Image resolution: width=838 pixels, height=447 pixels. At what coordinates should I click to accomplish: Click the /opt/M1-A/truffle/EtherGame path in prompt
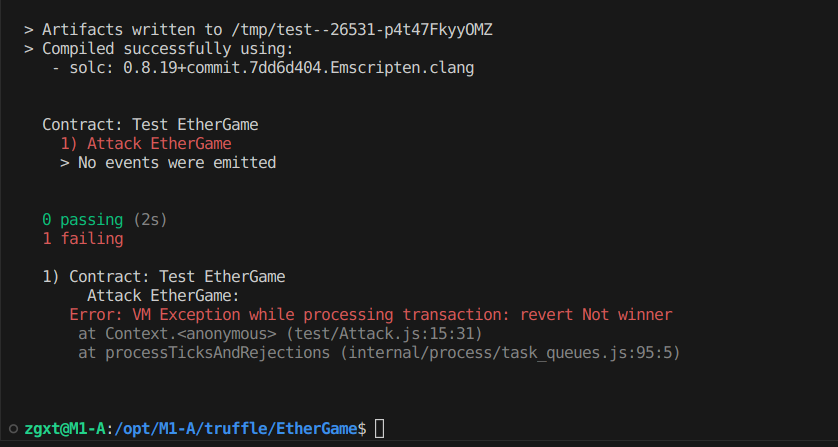pyautogui.click(x=236, y=429)
